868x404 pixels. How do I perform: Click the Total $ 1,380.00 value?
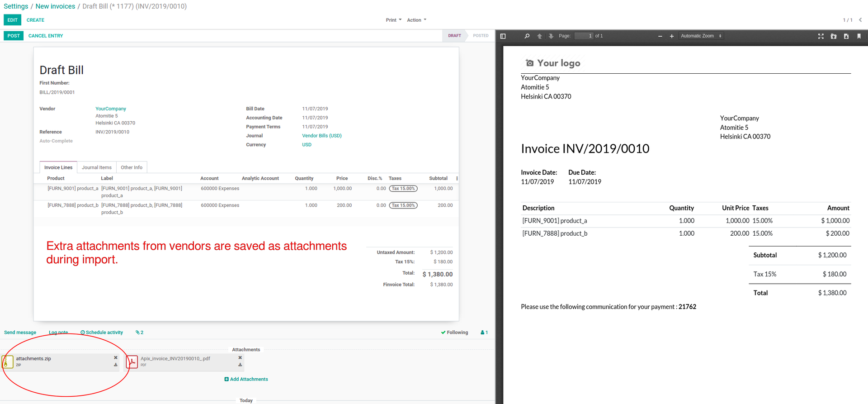pyautogui.click(x=438, y=274)
